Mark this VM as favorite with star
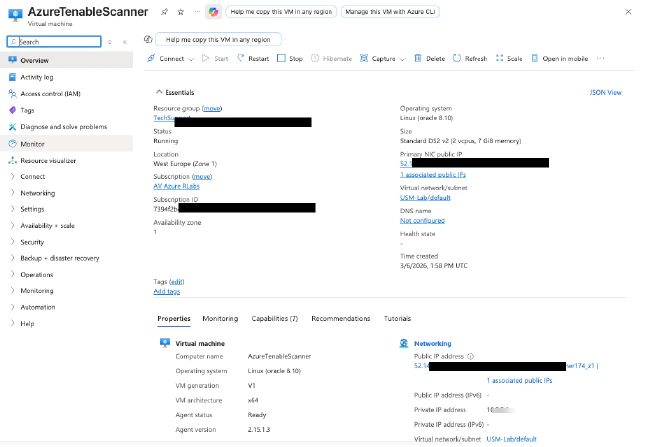 tap(181, 12)
